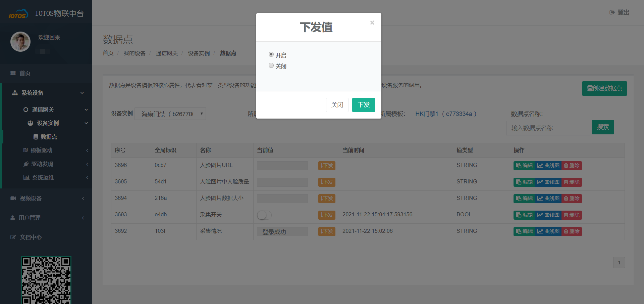
Task: Click 编辑 icon for row 3696
Action: (524, 166)
